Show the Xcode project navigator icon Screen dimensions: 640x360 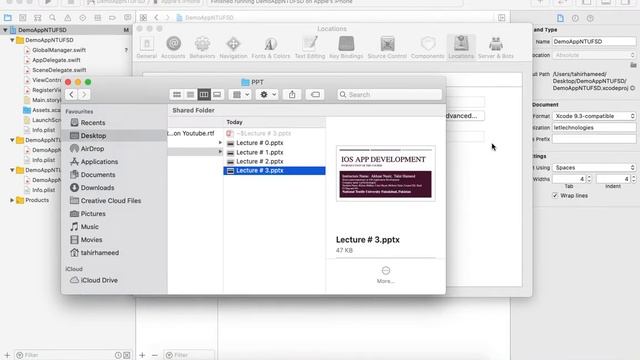click(8, 18)
